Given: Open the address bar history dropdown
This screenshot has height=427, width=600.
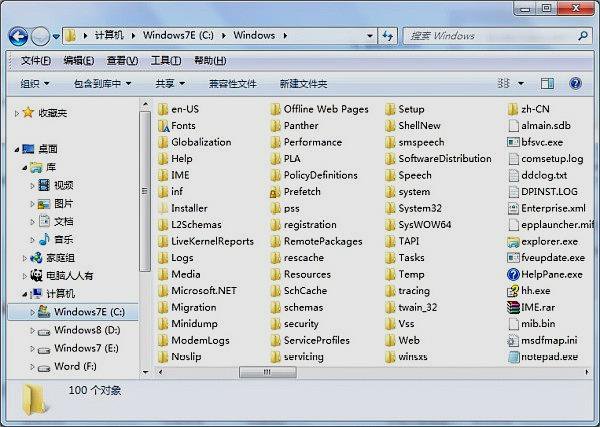Looking at the screenshot, I should click(370, 36).
